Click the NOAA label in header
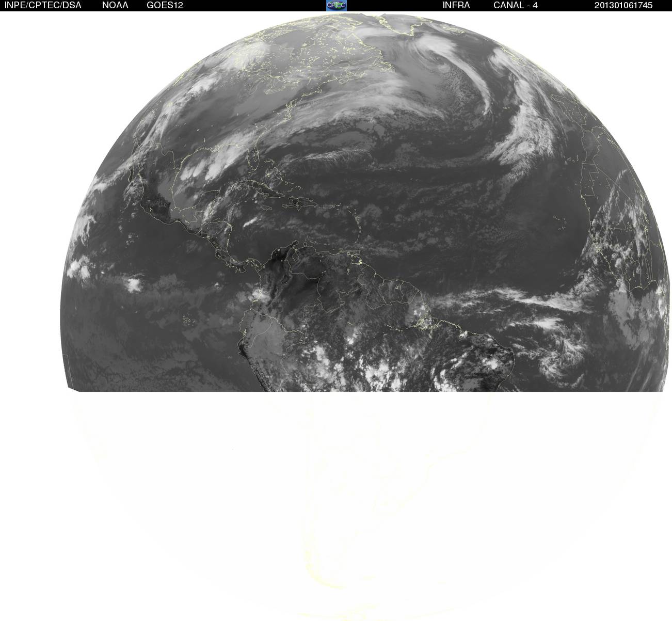Image resolution: width=672 pixels, height=621 pixels. 115,6
